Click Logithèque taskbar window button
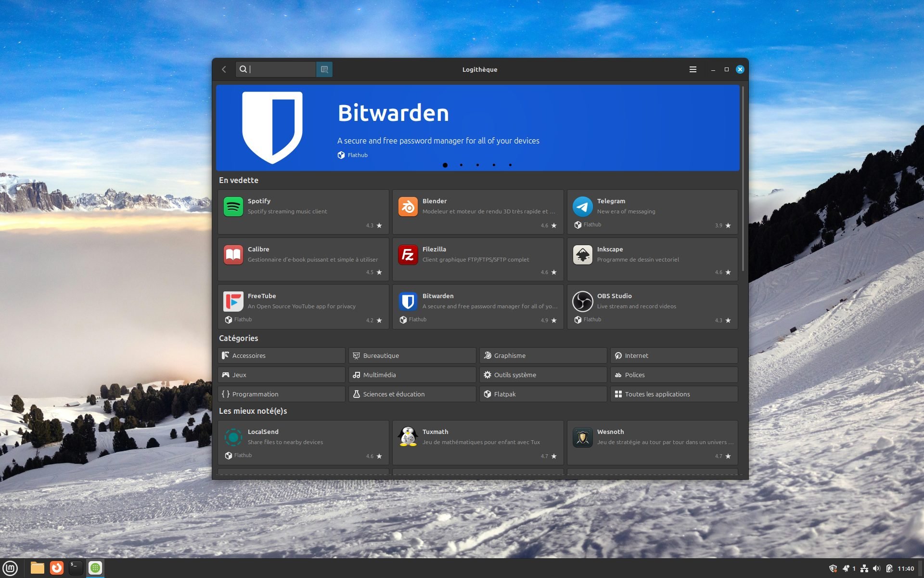 (95, 568)
